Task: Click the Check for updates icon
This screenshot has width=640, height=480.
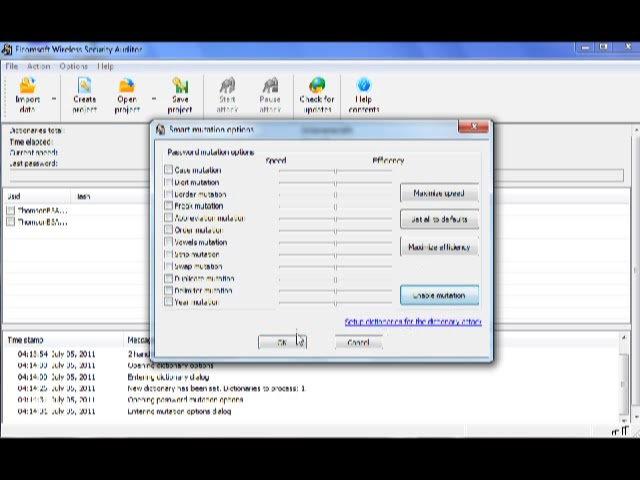Action: pyautogui.click(x=317, y=95)
